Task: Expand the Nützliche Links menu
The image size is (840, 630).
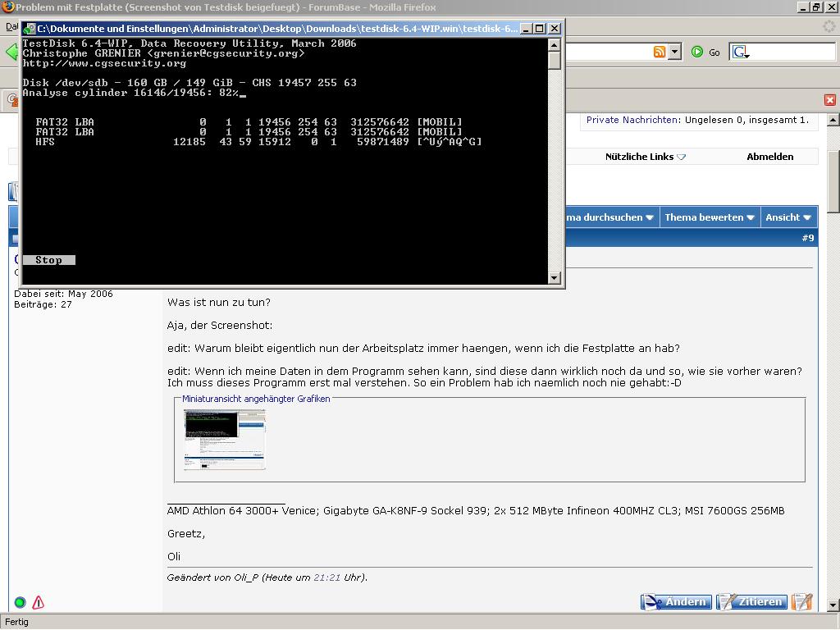Action: coord(645,157)
